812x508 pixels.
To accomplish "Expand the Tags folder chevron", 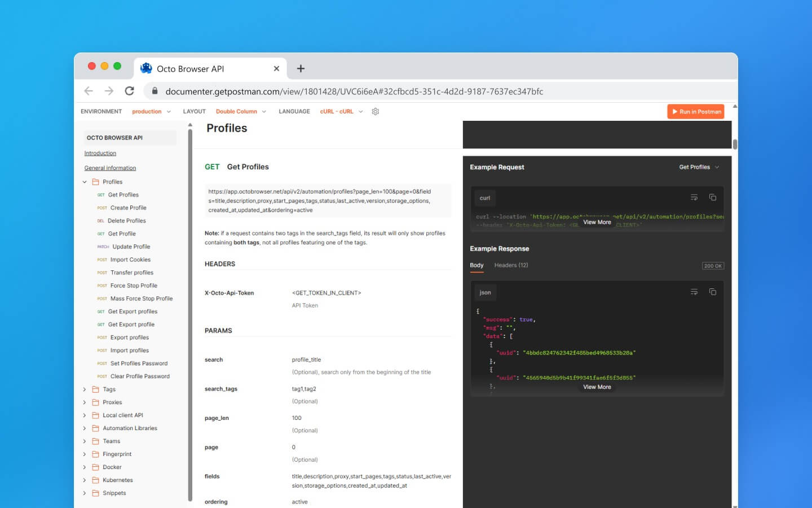I will click(x=85, y=389).
